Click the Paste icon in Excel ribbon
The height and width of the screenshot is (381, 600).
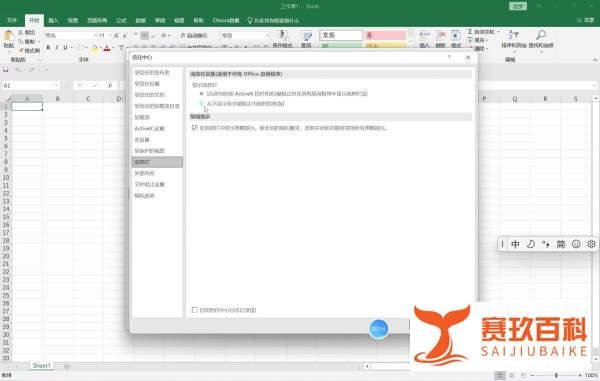point(9,37)
